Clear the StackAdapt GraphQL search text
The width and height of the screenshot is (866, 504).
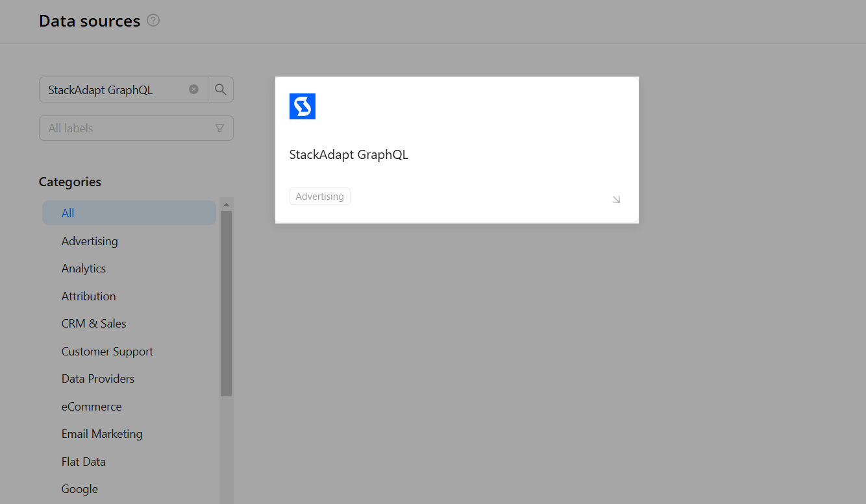point(193,90)
